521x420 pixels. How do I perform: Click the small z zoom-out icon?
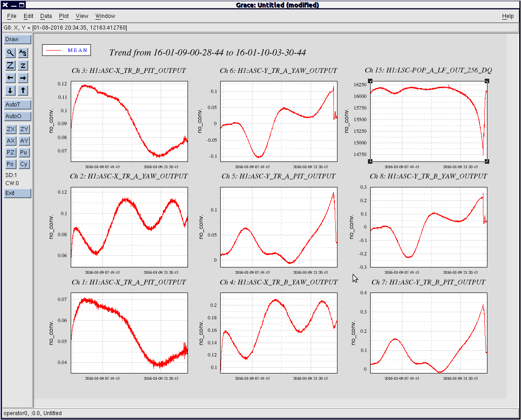click(23, 65)
